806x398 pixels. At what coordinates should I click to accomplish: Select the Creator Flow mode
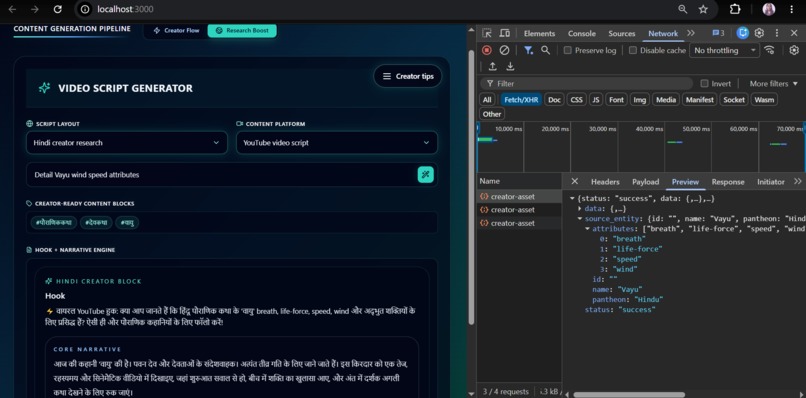[x=176, y=30]
